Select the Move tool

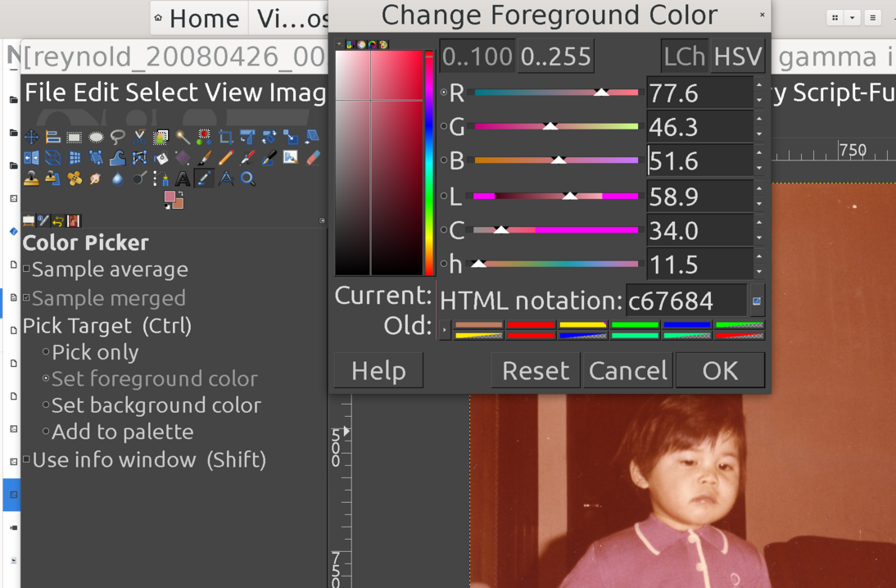pyautogui.click(x=31, y=137)
